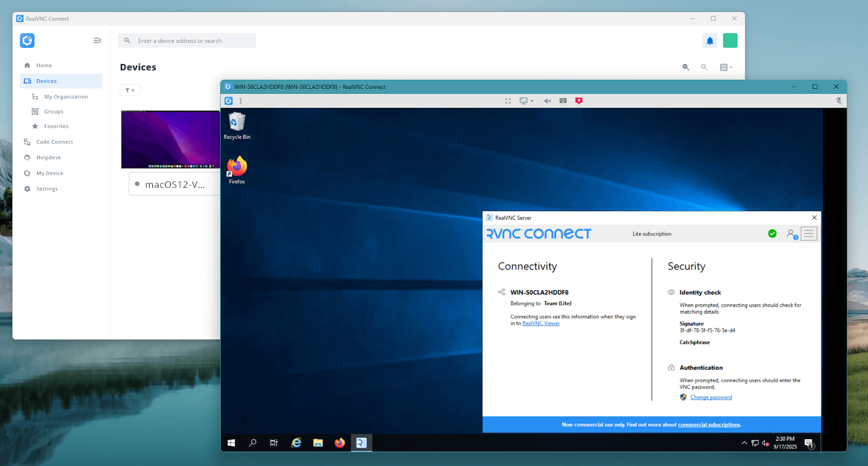Image resolution: width=868 pixels, height=466 pixels.
Task: Open the monitor selection dropdown
Action: [526, 101]
